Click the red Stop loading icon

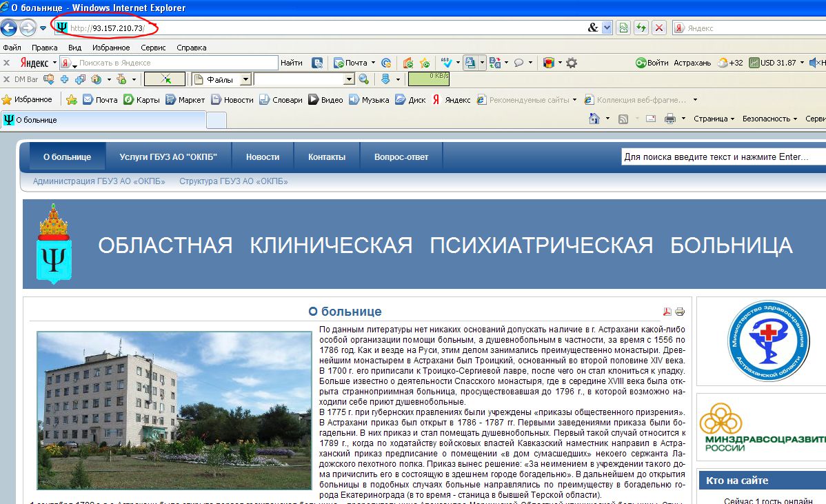[659, 28]
